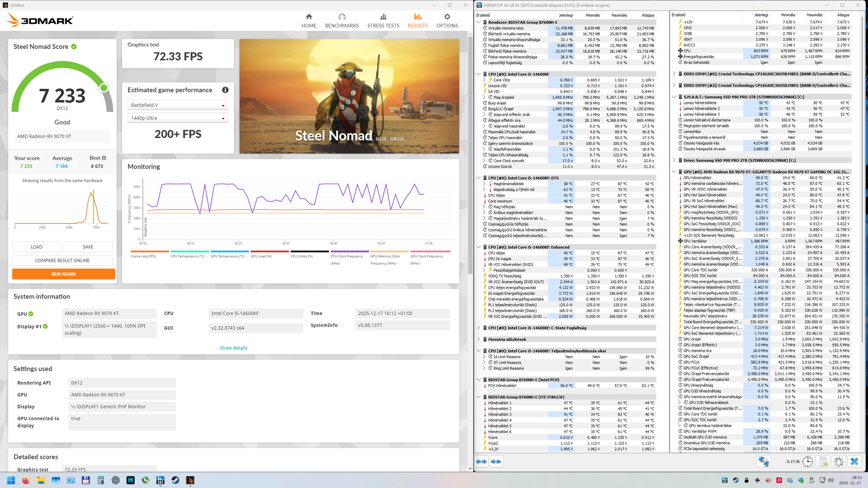Open the Battlefield V game dropdown
This screenshot has height=488, width=868.
click(x=178, y=105)
